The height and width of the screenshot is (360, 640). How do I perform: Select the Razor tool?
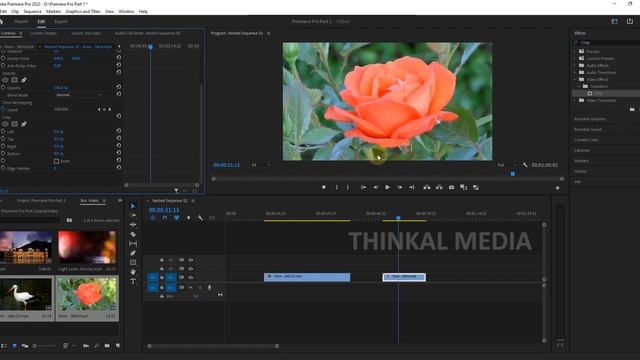[133, 234]
